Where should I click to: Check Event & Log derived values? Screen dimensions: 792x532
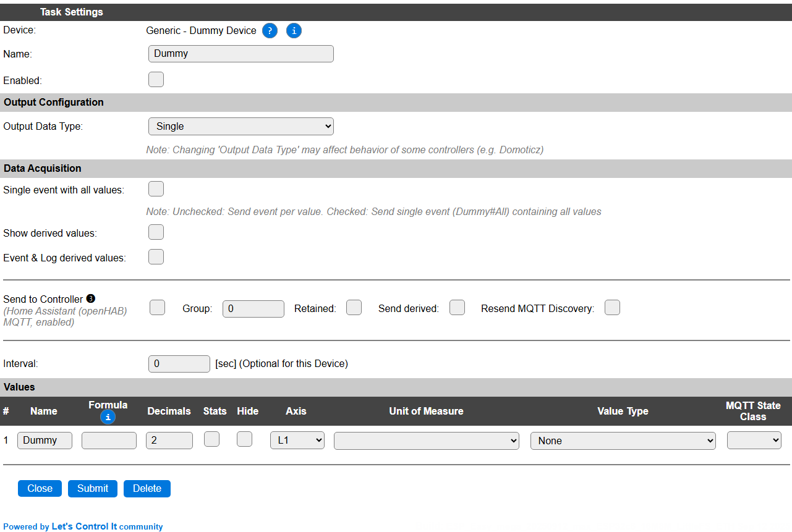[x=156, y=257]
